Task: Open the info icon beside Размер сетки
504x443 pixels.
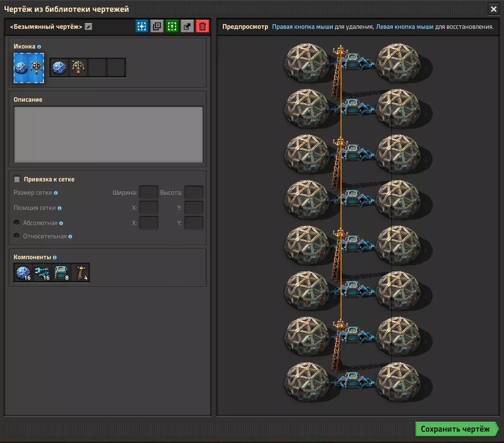Action: tap(56, 193)
